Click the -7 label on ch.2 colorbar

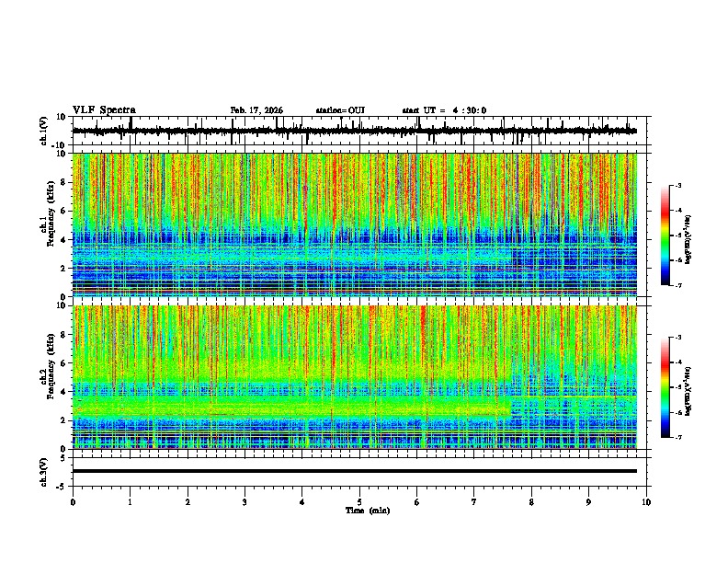(x=678, y=437)
